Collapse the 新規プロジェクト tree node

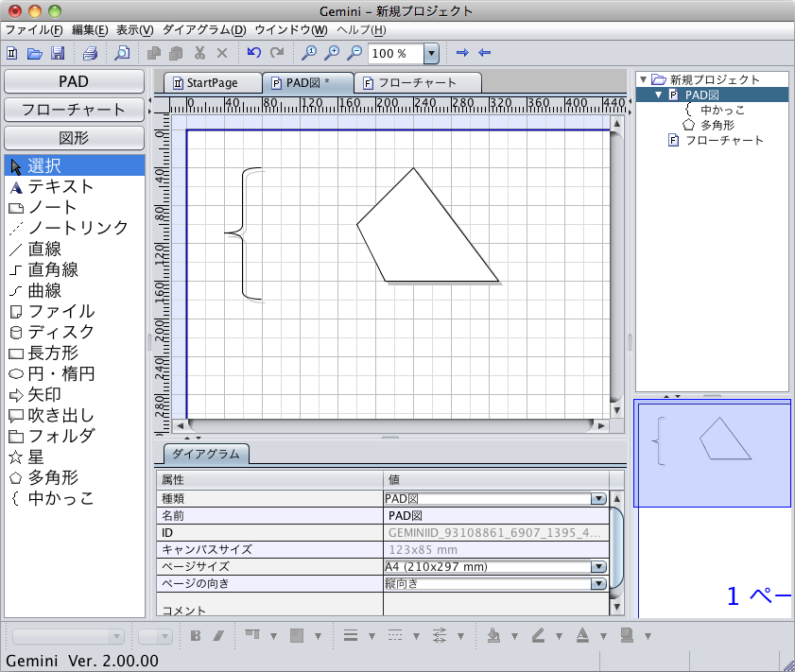(x=643, y=79)
